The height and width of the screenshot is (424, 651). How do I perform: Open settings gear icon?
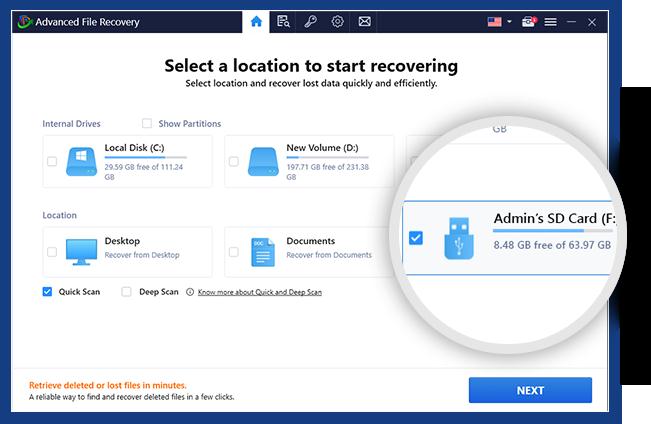pyautogui.click(x=338, y=21)
